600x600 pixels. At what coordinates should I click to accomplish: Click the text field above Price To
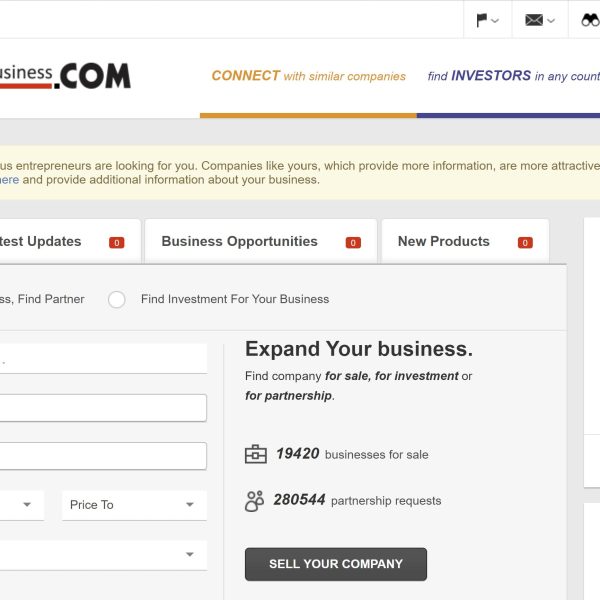pyautogui.click(x=100, y=456)
